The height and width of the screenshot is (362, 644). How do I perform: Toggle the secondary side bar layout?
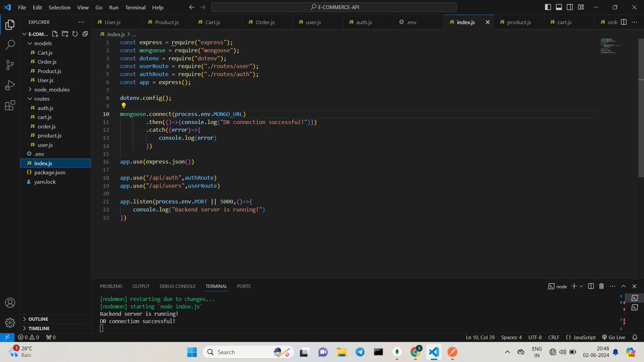click(x=570, y=8)
